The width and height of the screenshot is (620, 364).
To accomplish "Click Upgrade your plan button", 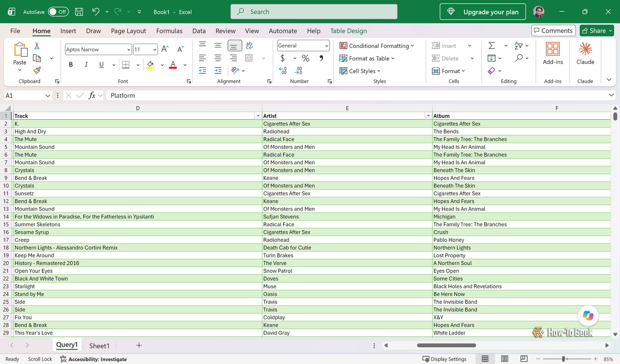I will coord(483,12).
